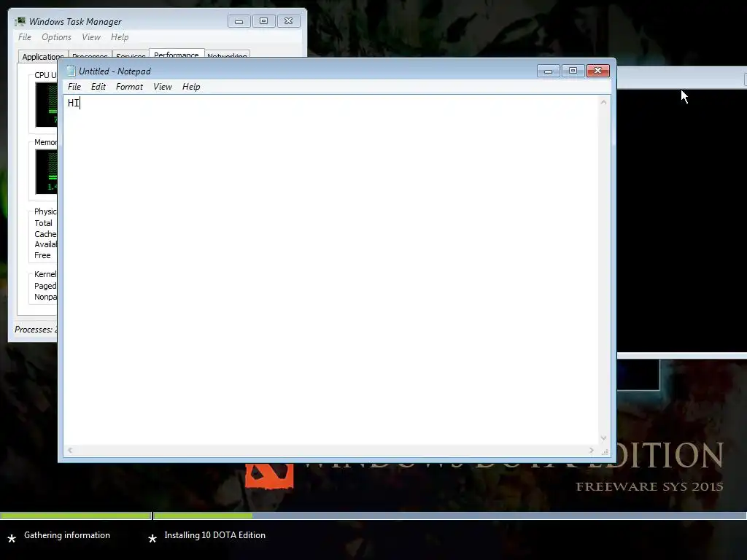
Task: Open the Help menu in Notepad
Action: pos(191,87)
